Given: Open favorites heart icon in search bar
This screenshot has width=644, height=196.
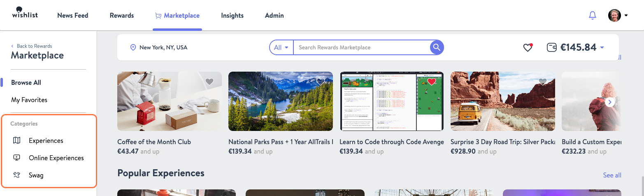Looking at the screenshot, I should 528,48.
